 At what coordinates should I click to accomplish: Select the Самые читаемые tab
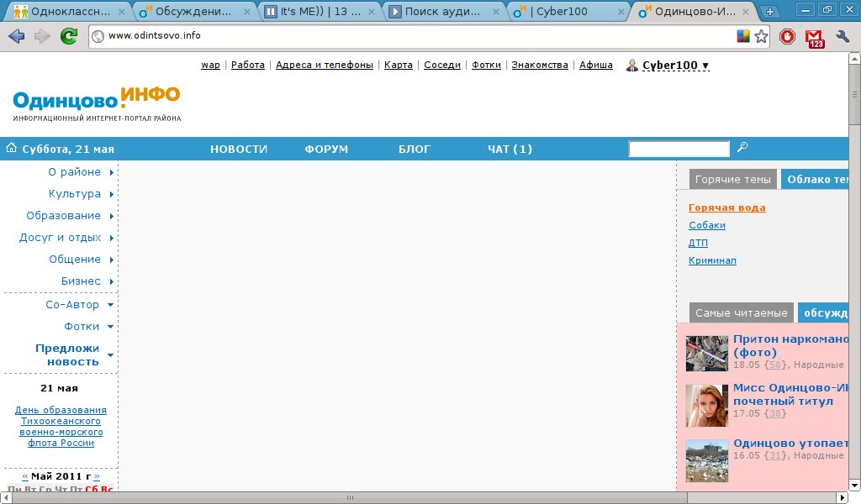(742, 312)
